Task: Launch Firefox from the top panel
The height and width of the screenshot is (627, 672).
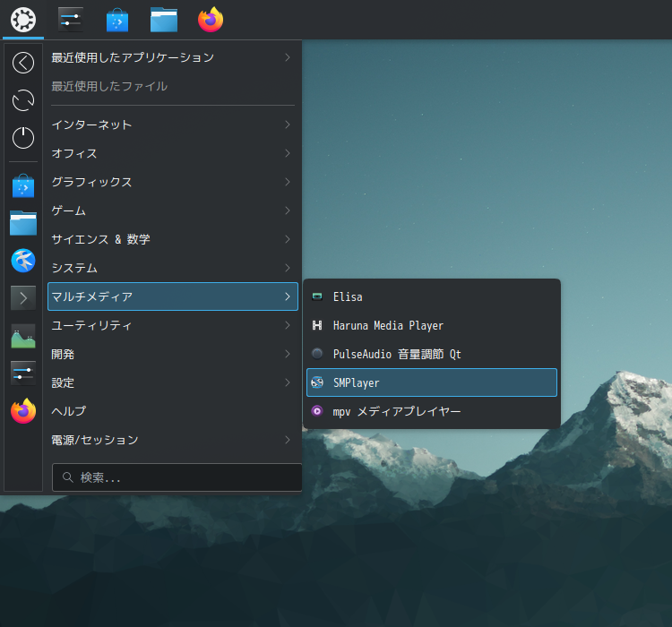Action: [211, 20]
